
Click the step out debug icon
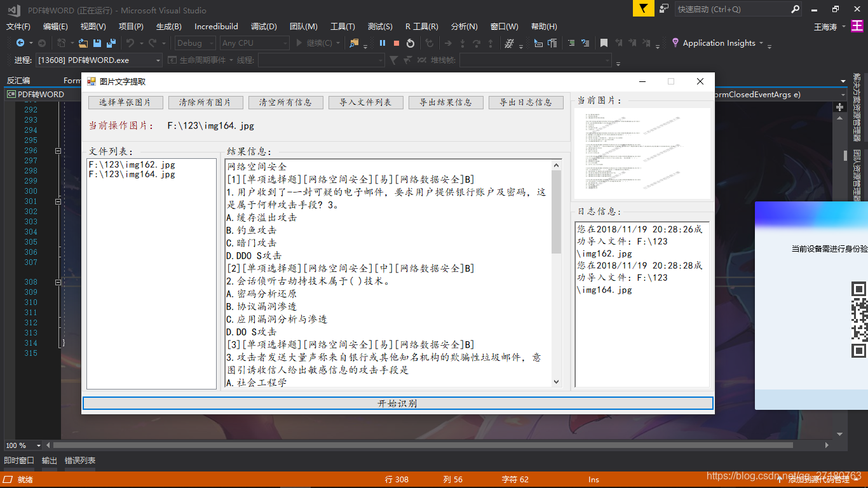(x=491, y=43)
